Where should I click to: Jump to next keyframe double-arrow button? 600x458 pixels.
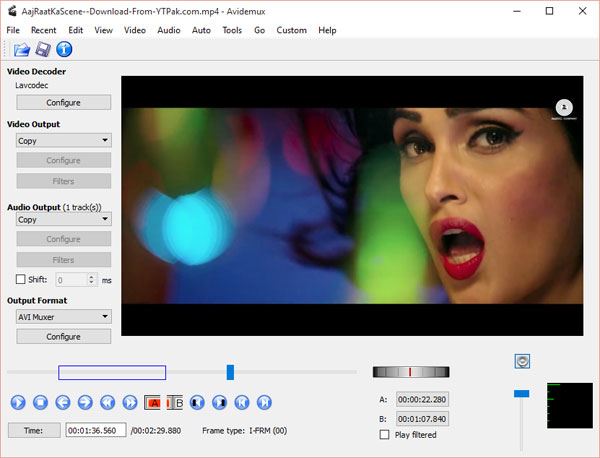[130, 403]
